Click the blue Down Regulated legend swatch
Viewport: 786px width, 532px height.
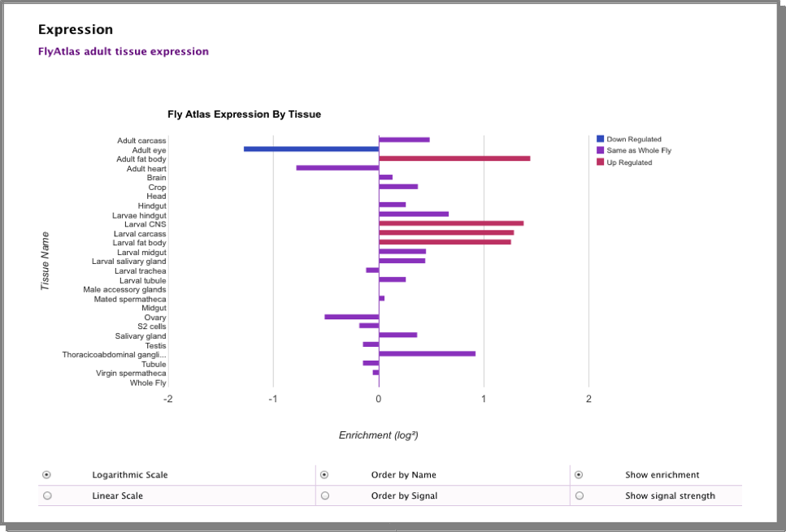coord(600,139)
